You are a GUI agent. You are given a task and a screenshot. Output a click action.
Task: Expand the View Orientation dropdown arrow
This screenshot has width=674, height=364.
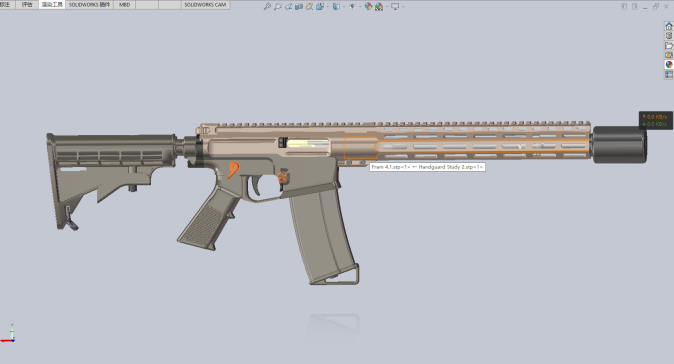[x=328, y=6]
